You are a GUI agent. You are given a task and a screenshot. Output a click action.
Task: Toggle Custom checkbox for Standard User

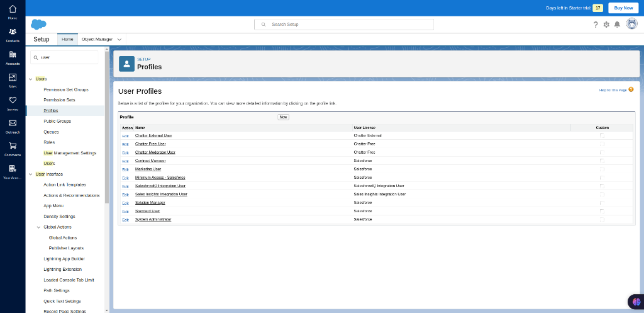(602, 211)
